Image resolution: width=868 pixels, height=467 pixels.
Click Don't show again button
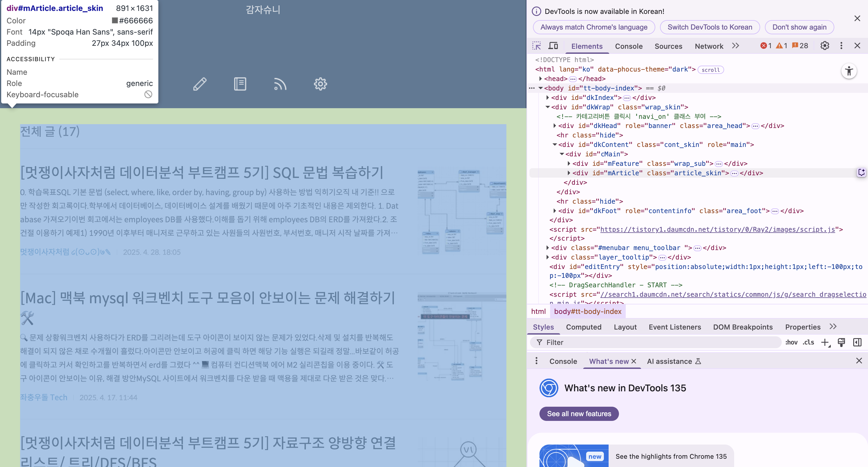point(799,27)
